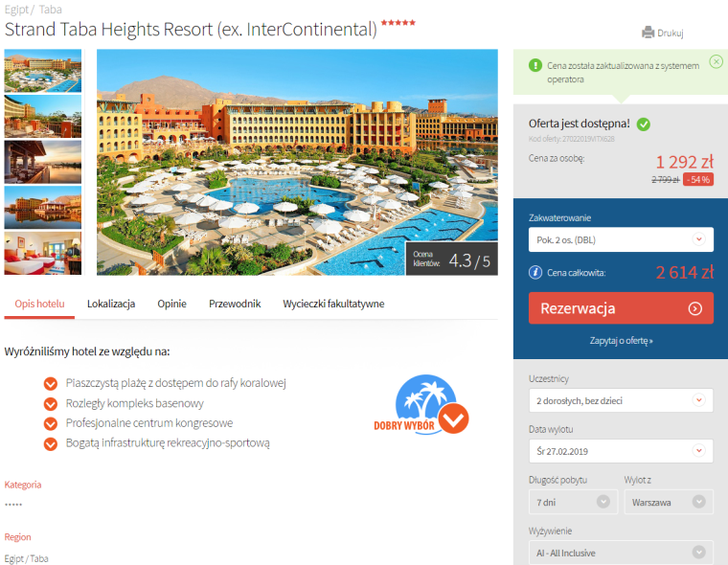Click the blue info icon by Cena całkowita
This screenshot has height=565, width=728.
click(x=535, y=272)
